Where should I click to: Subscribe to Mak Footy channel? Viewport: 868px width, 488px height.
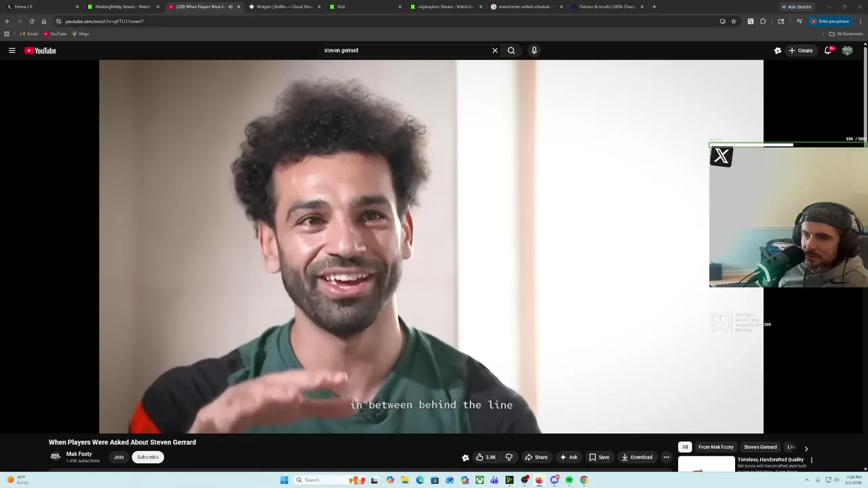pos(148,457)
